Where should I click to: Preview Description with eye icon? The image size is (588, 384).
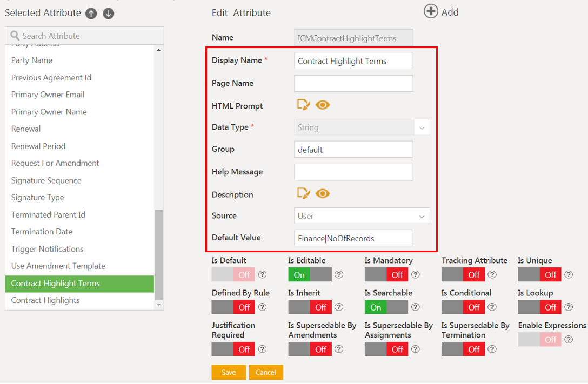click(x=323, y=193)
